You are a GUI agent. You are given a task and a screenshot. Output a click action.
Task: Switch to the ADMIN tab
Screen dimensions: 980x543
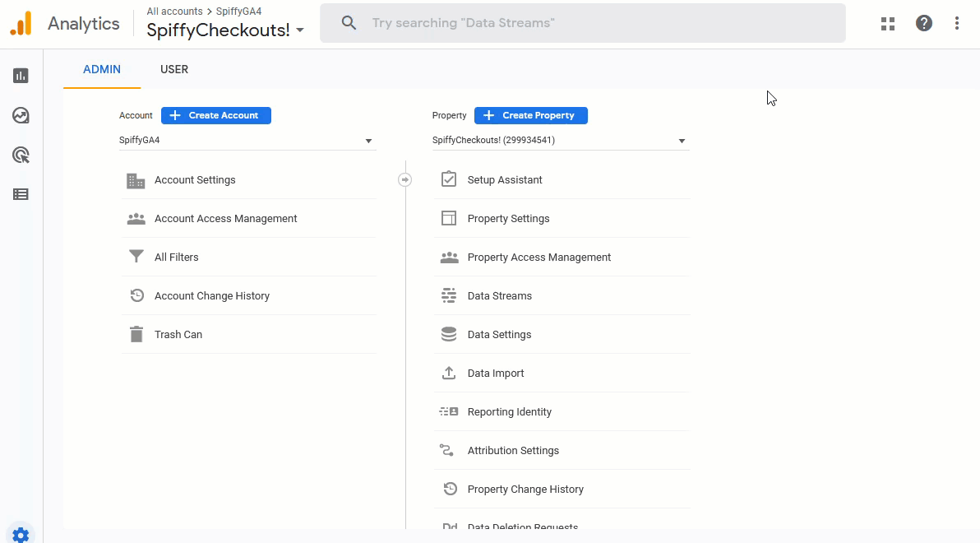102,69
